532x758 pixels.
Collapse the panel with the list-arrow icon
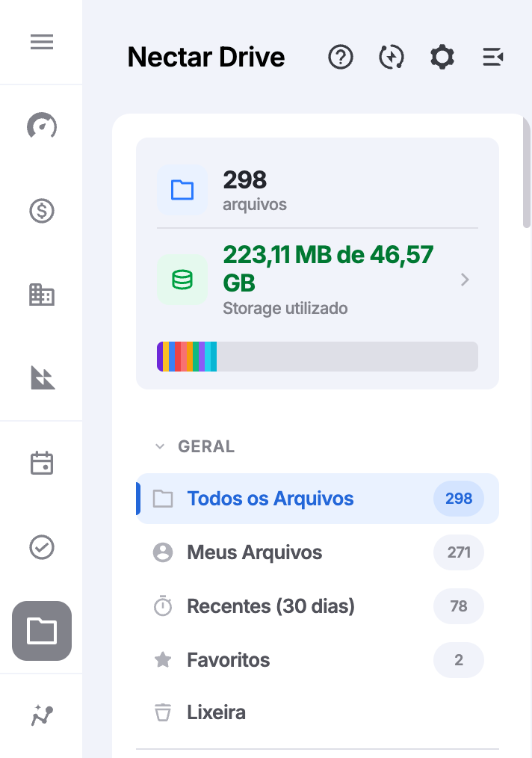click(493, 57)
